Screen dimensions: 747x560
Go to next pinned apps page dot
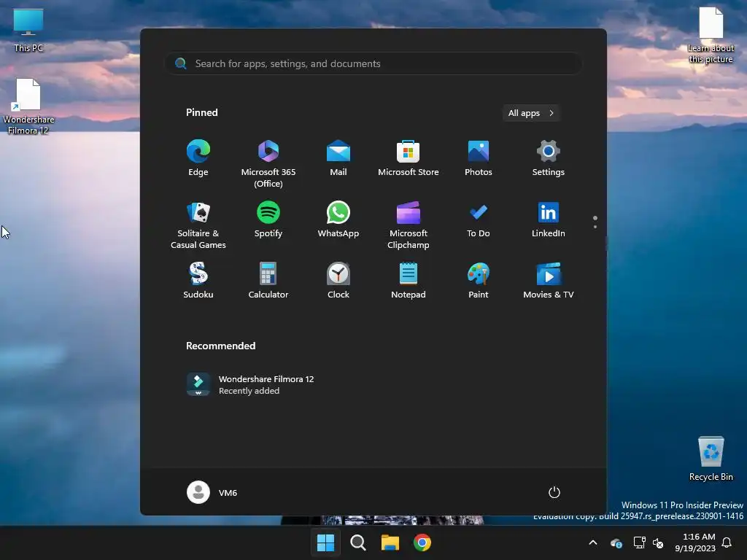click(x=595, y=227)
